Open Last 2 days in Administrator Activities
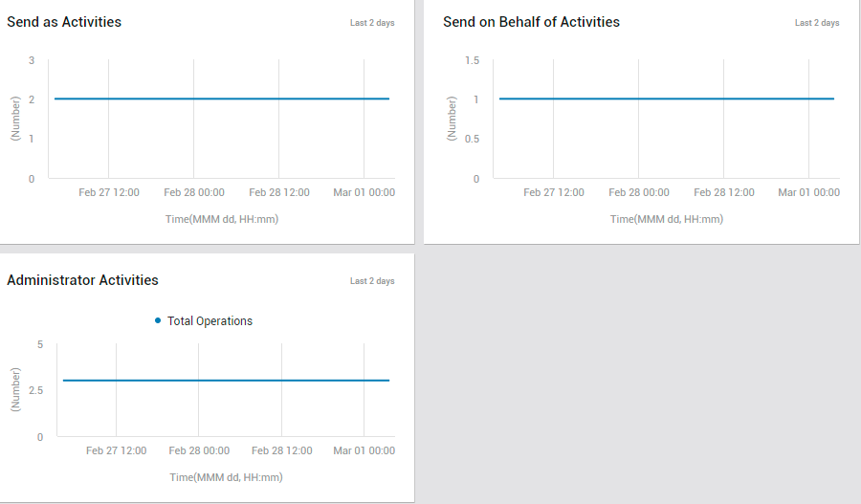This screenshot has width=861, height=504. click(372, 280)
